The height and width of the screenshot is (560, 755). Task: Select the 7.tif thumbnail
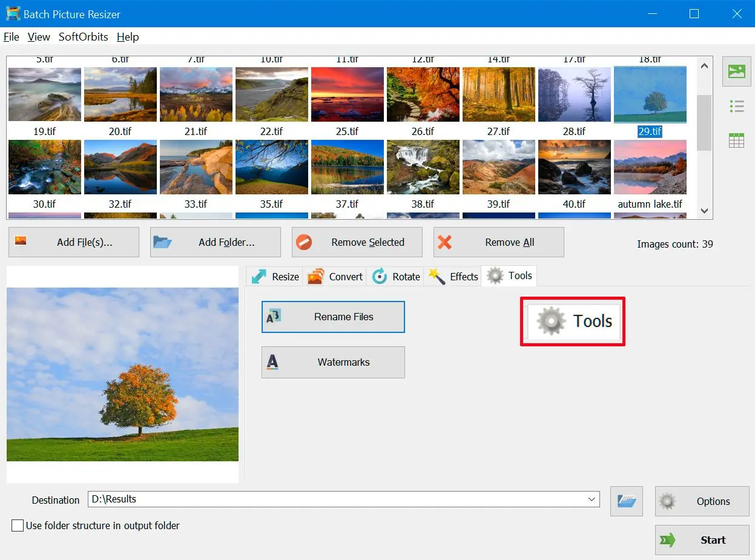point(196,94)
